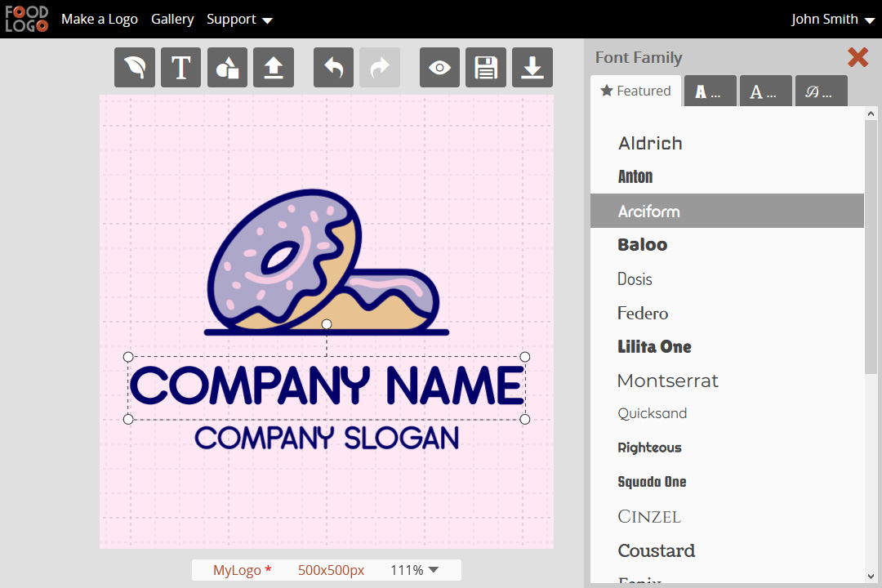
Task: Preview the logo with the eye icon
Action: coord(439,67)
